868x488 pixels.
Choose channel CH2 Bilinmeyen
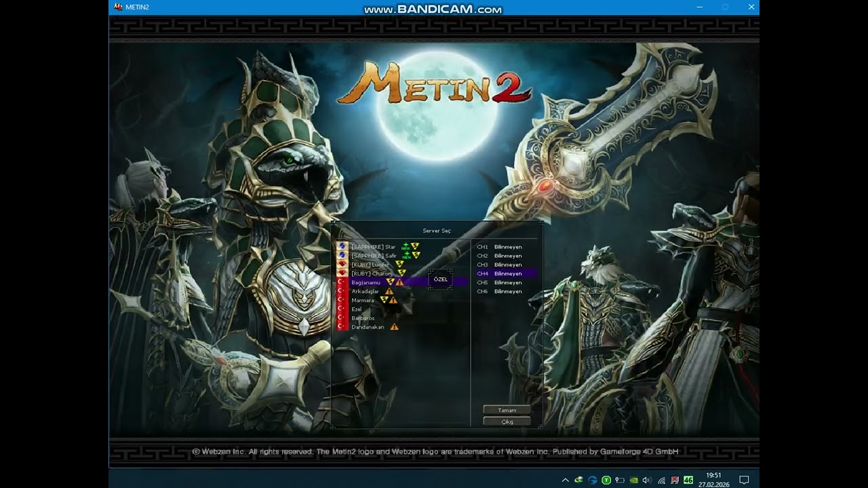(x=500, y=256)
